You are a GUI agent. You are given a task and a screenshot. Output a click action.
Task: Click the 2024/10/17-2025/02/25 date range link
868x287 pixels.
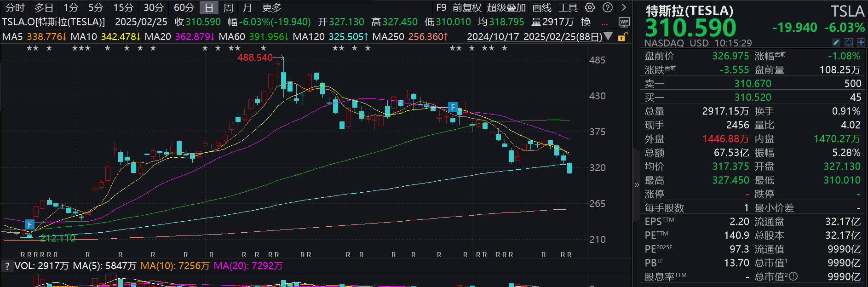pos(534,37)
